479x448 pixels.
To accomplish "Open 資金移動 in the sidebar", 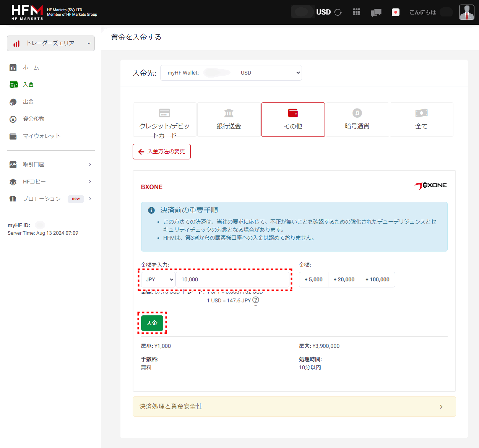I will tap(34, 119).
